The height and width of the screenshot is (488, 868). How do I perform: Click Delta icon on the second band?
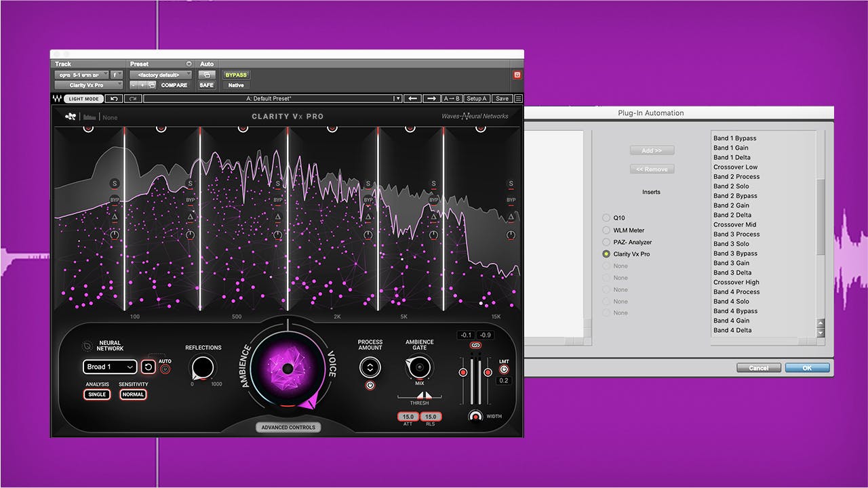(x=191, y=217)
